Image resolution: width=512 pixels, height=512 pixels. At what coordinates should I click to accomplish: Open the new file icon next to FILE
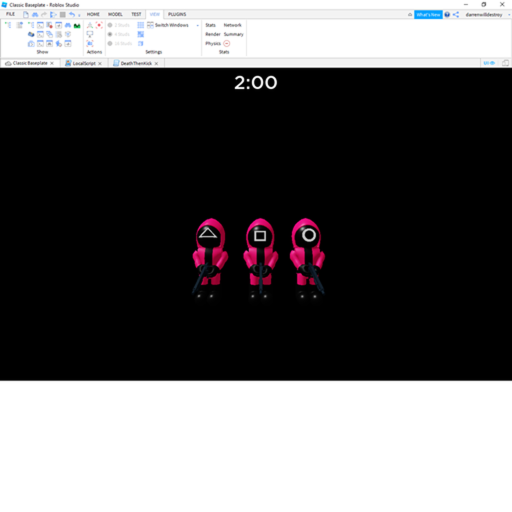point(26,14)
